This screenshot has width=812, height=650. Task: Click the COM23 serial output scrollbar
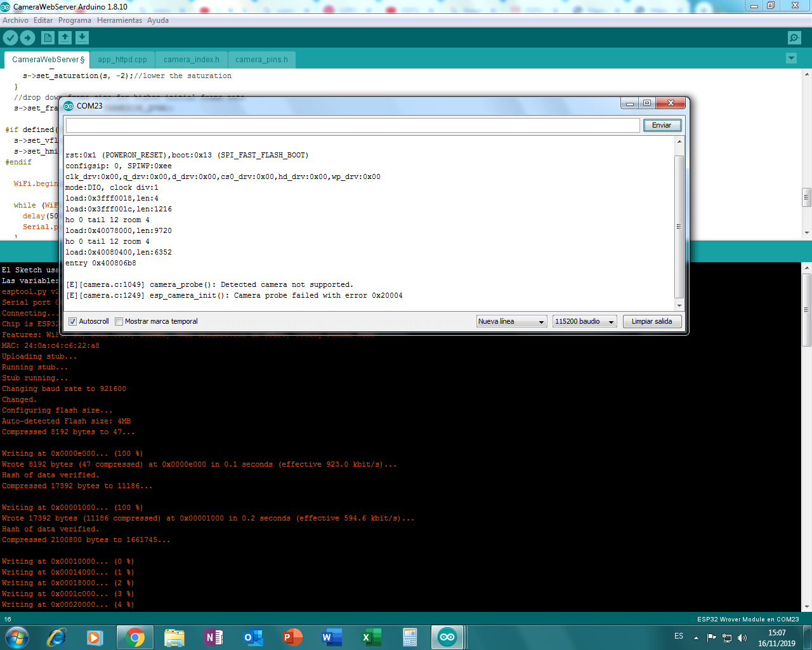679,225
